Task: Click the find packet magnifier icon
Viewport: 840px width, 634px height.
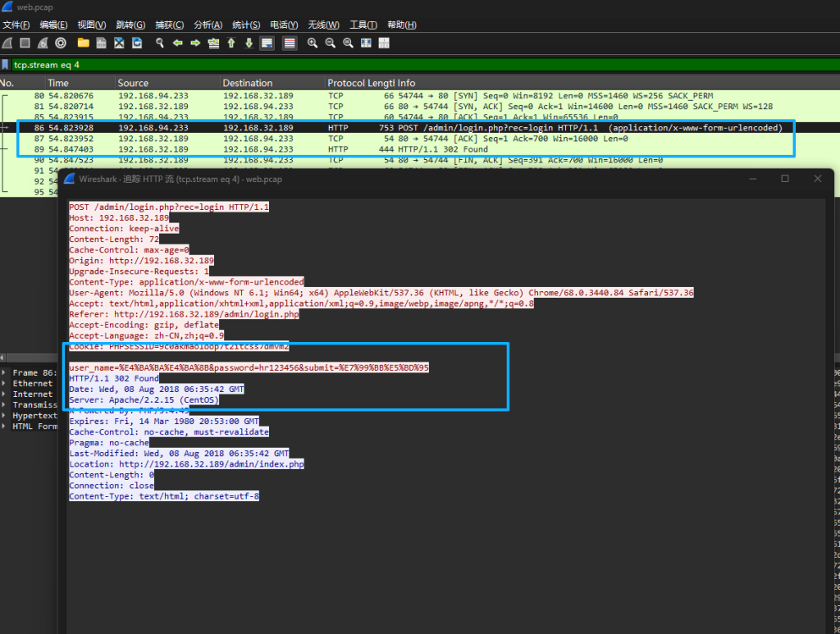Action: [160, 43]
